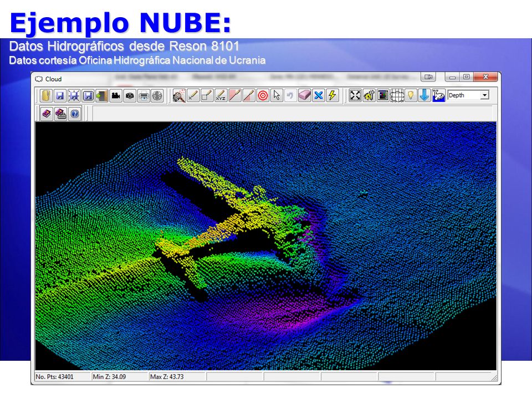Click the zoom extents arrows icon
This screenshot has height=399, width=532.
click(355, 96)
